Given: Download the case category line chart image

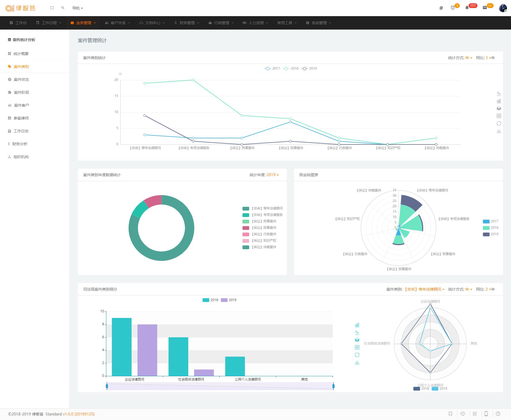Looking at the screenshot, I should pos(499,131).
